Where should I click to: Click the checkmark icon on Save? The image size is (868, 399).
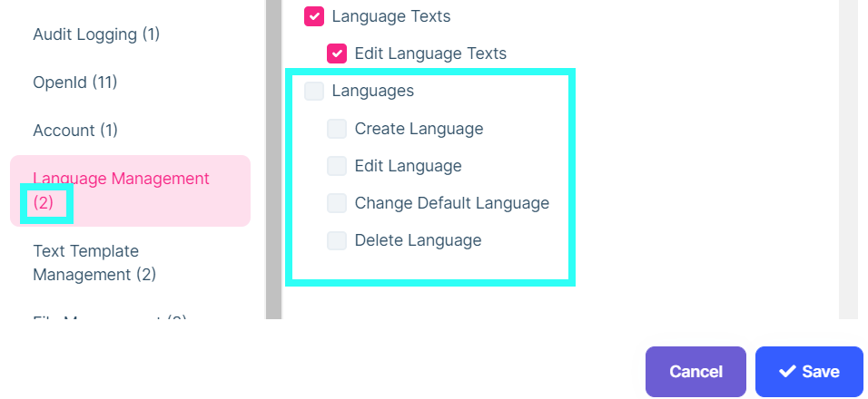click(x=787, y=372)
